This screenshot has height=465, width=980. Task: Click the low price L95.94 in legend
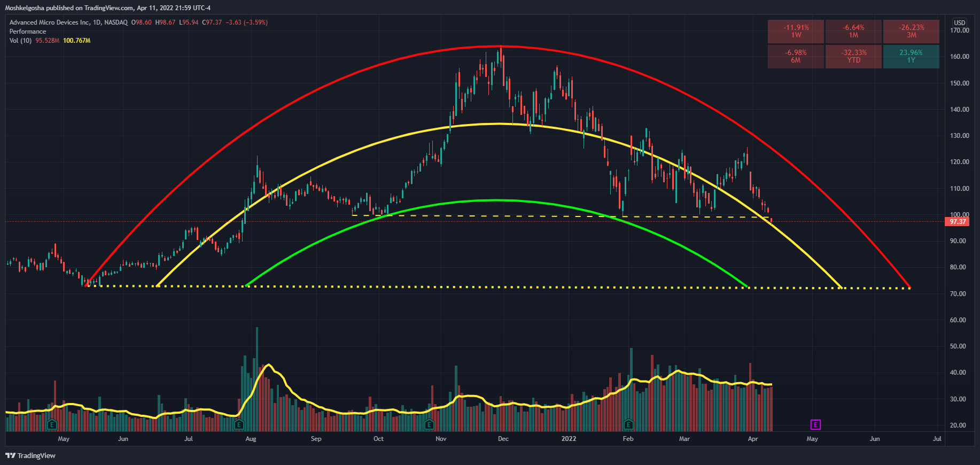click(189, 22)
